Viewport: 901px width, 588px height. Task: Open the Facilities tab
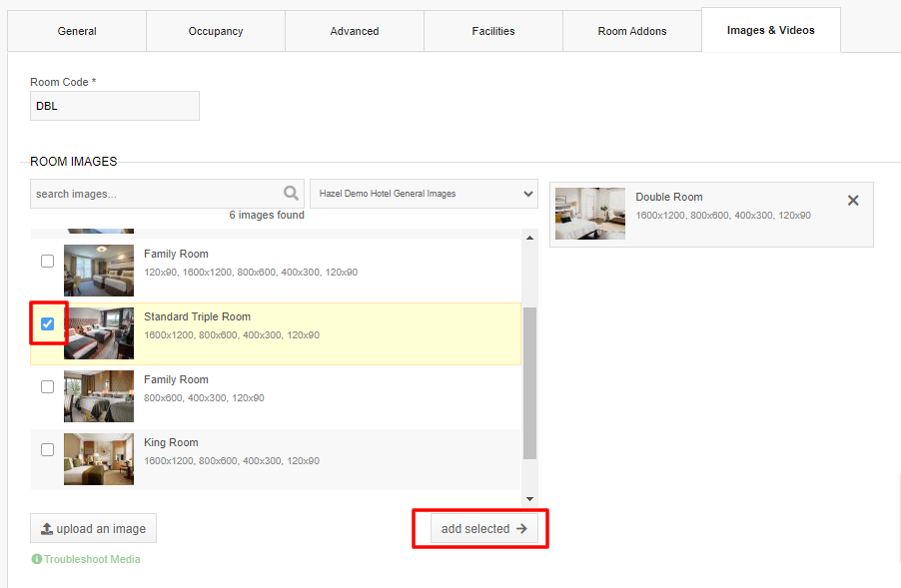point(493,31)
